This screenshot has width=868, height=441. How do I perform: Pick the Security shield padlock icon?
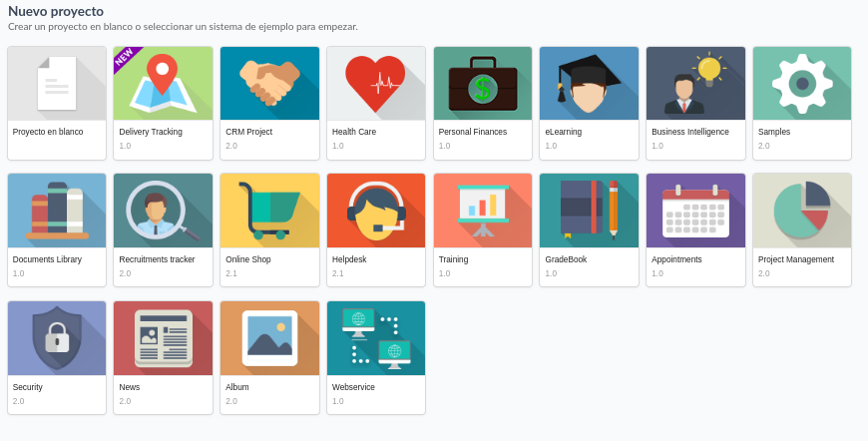[57, 338]
